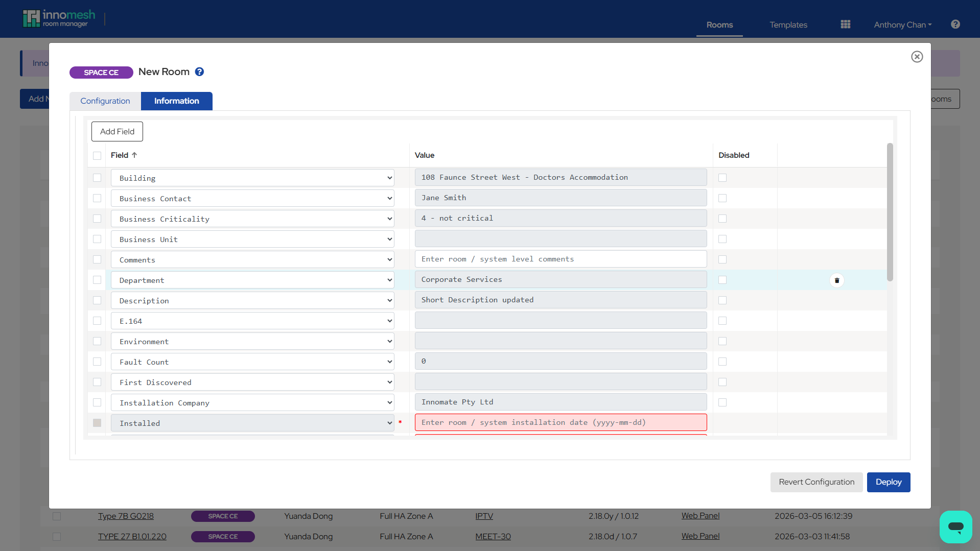Select all fields with the header checkbox
This screenshot has width=980, height=551.
tap(97, 156)
